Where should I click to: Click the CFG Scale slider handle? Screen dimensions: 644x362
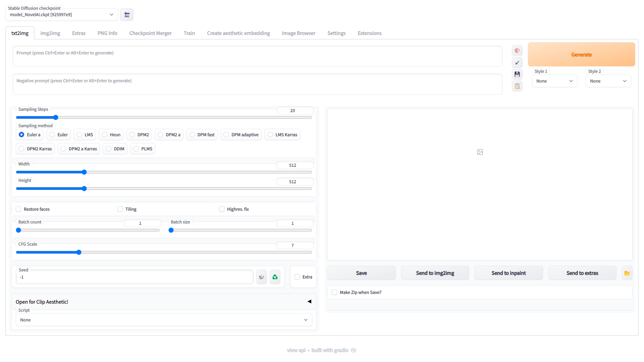click(x=79, y=252)
